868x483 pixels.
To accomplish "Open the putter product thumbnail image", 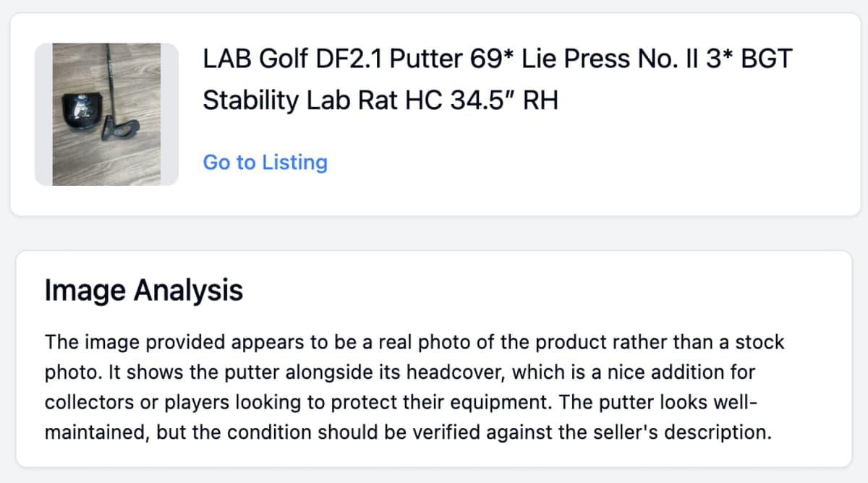I will tap(106, 114).
